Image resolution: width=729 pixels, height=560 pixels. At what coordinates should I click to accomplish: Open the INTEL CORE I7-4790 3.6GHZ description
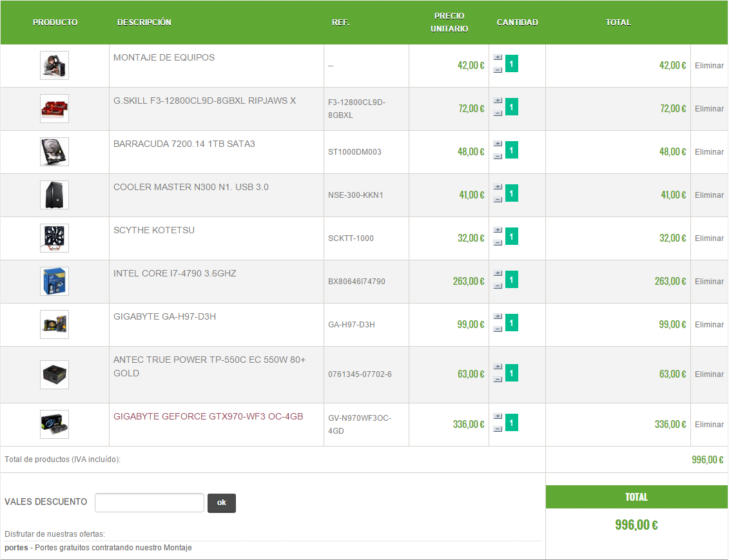175,273
